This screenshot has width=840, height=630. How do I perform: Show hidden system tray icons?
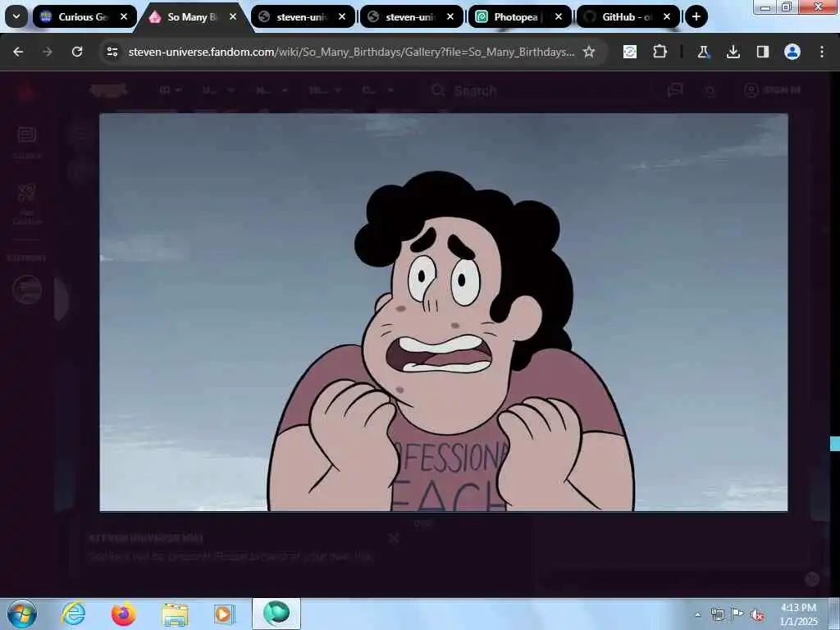tap(697, 614)
